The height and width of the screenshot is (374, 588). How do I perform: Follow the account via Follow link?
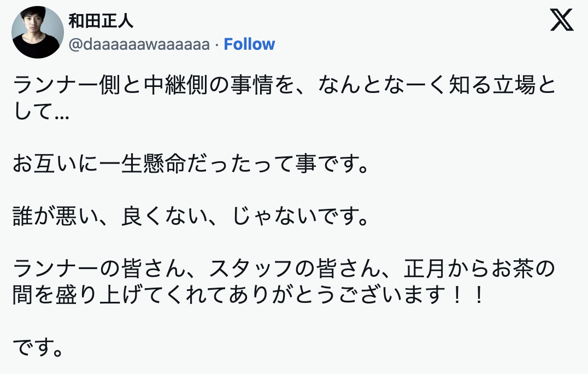pyautogui.click(x=249, y=44)
